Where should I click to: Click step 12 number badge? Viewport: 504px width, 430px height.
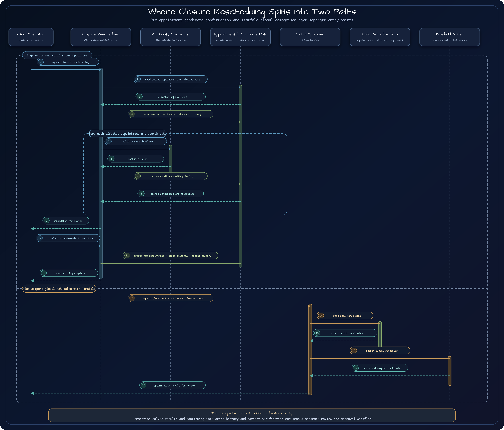44,273
